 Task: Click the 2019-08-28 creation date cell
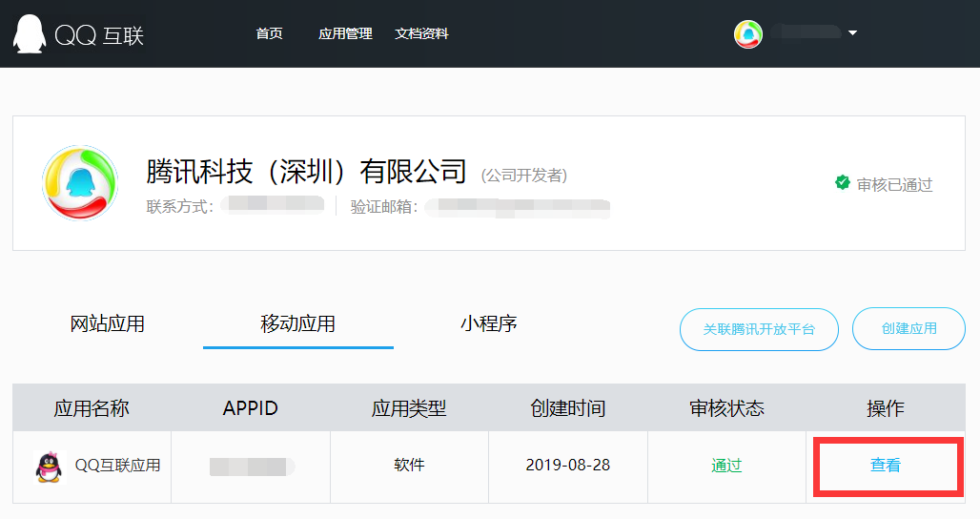(567, 466)
